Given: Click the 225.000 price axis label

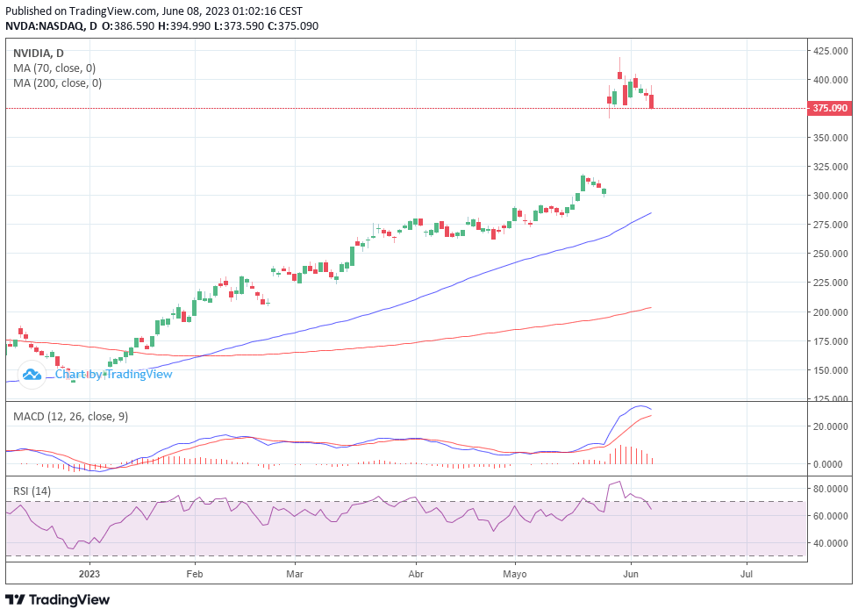Looking at the screenshot, I should 830,283.
